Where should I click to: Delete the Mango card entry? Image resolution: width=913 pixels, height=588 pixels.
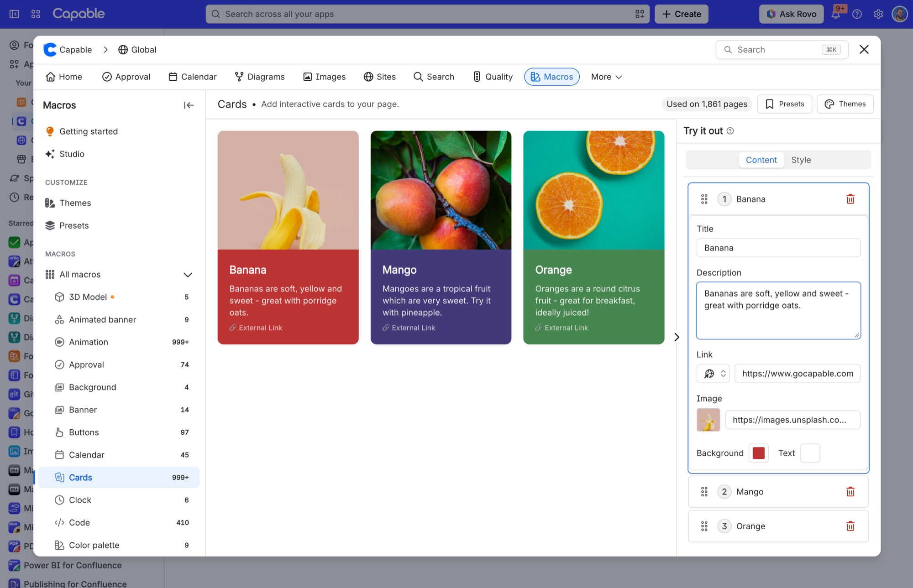point(850,492)
